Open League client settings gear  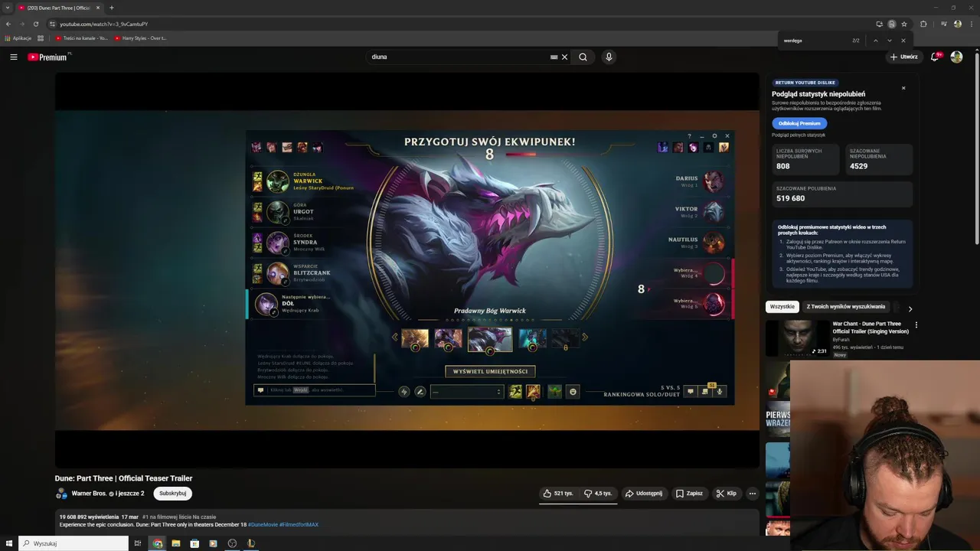click(x=714, y=136)
